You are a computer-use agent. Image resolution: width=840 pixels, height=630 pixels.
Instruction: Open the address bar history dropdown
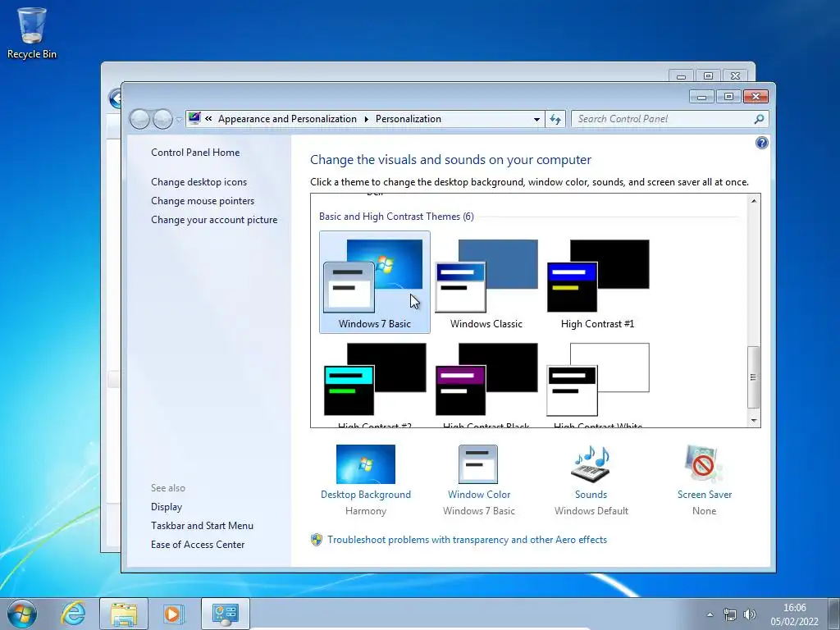click(536, 119)
